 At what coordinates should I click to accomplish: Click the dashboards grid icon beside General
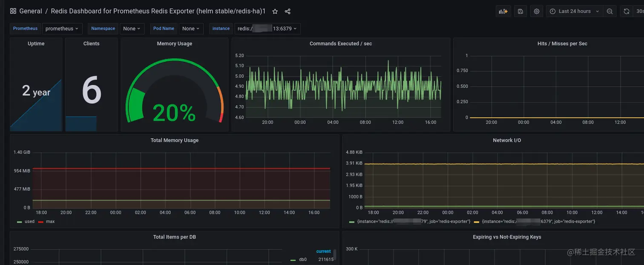[13, 11]
